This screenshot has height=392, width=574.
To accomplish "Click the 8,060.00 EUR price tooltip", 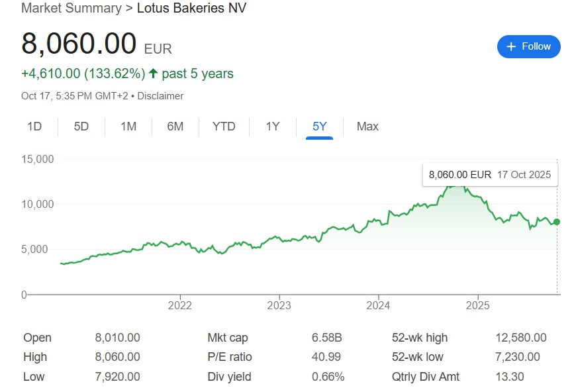I will [489, 175].
